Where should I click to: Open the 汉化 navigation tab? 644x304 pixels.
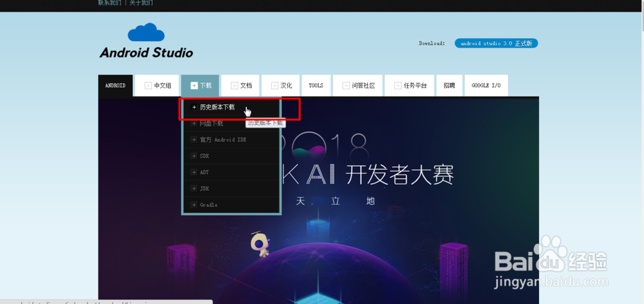pos(281,86)
